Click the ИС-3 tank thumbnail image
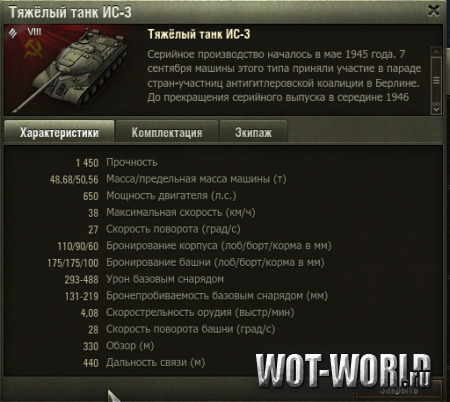Image resolution: width=450 pixels, height=402 pixels. pyautogui.click(x=72, y=71)
